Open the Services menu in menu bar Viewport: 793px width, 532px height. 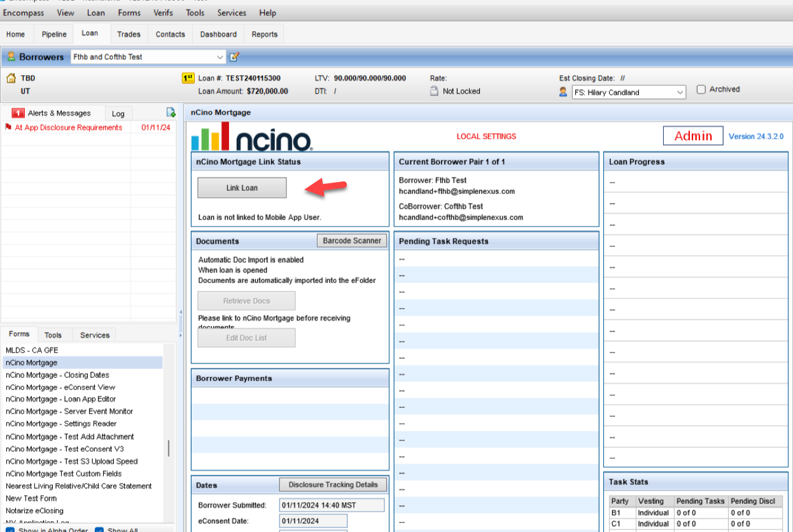pyautogui.click(x=232, y=13)
